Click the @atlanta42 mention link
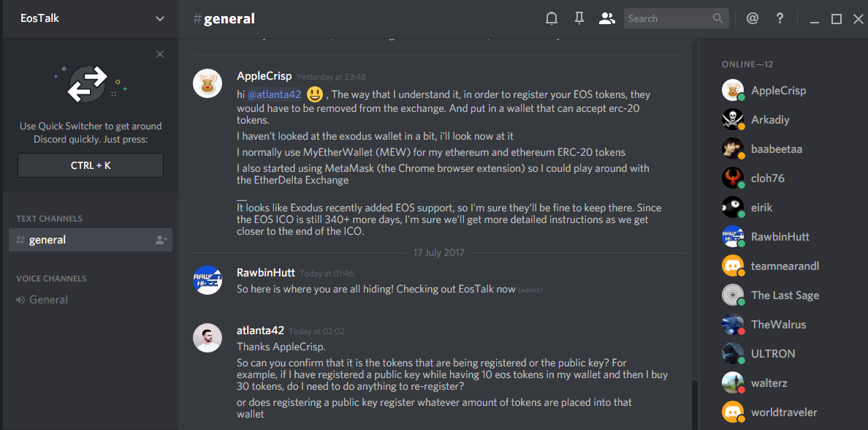The image size is (868, 430). [x=274, y=94]
